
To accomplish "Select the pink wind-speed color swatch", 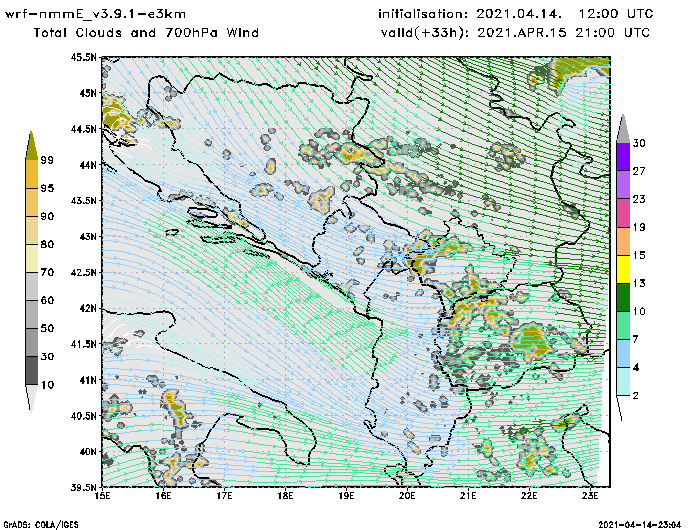I will point(623,213).
